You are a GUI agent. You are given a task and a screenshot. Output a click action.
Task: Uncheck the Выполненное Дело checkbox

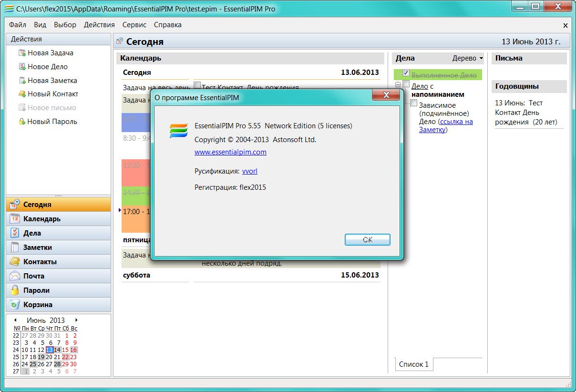tap(406, 73)
